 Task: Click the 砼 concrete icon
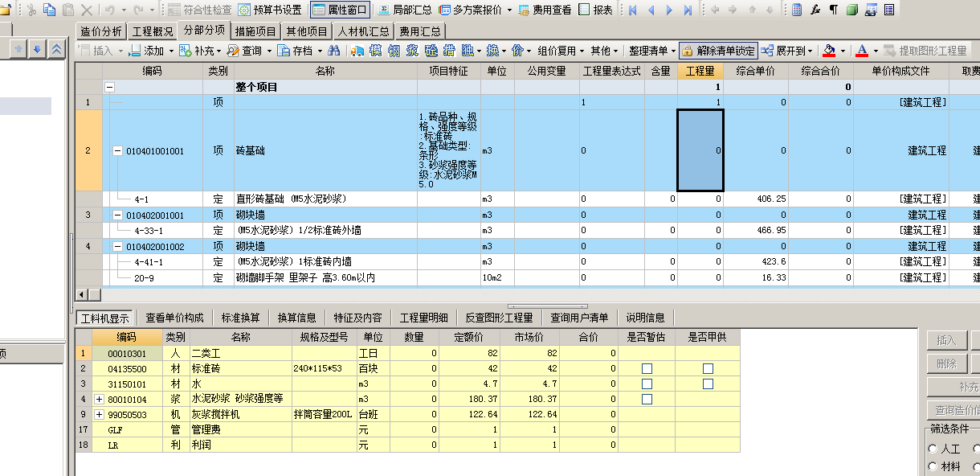(x=431, y=51)
